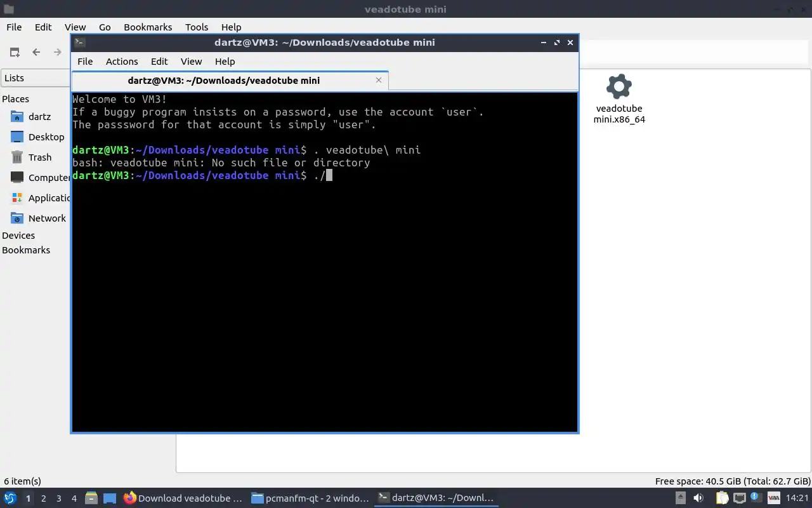Switch to virtual desktop 3
This screenshot has height=508, width=812.
[x=58, y=498]
